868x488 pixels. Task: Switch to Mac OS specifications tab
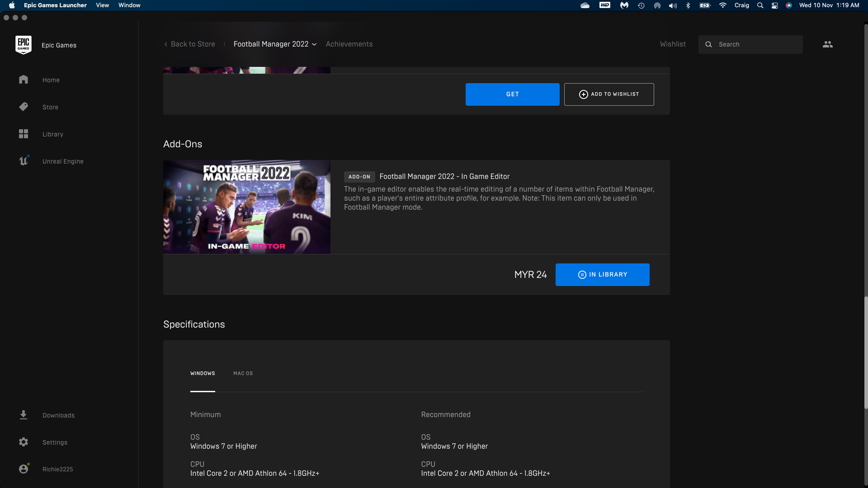(x=243, y=373)
